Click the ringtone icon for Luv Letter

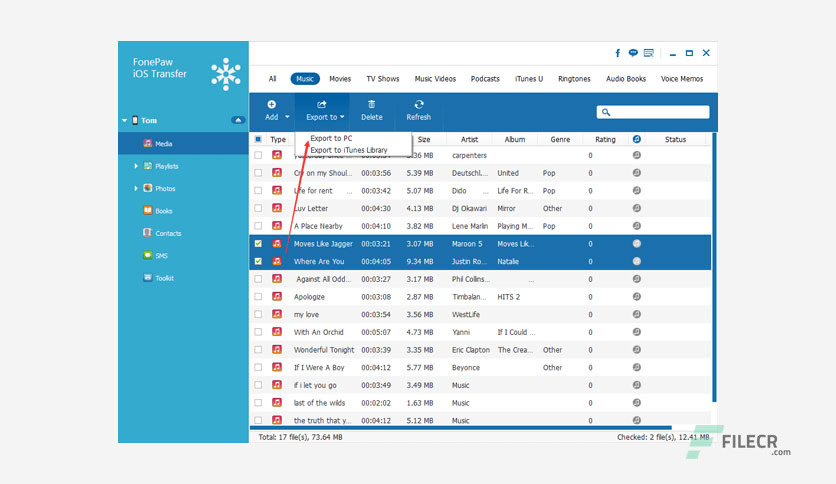tap(637, 208)
